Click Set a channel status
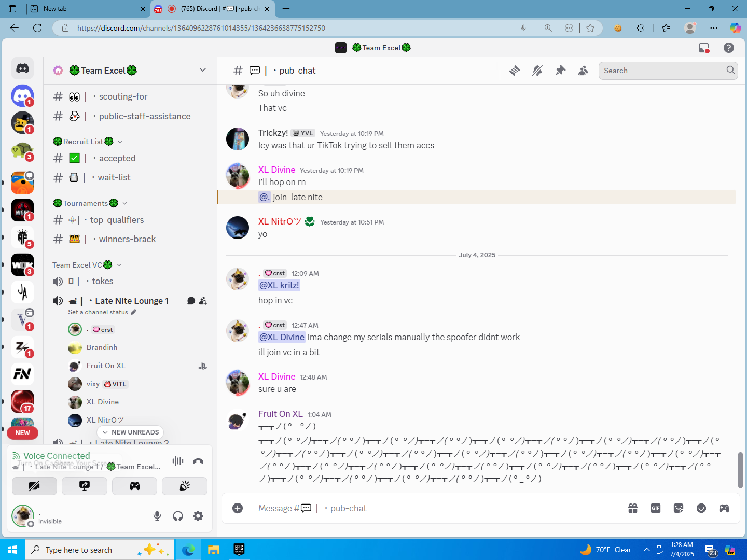 coord(102,312)
